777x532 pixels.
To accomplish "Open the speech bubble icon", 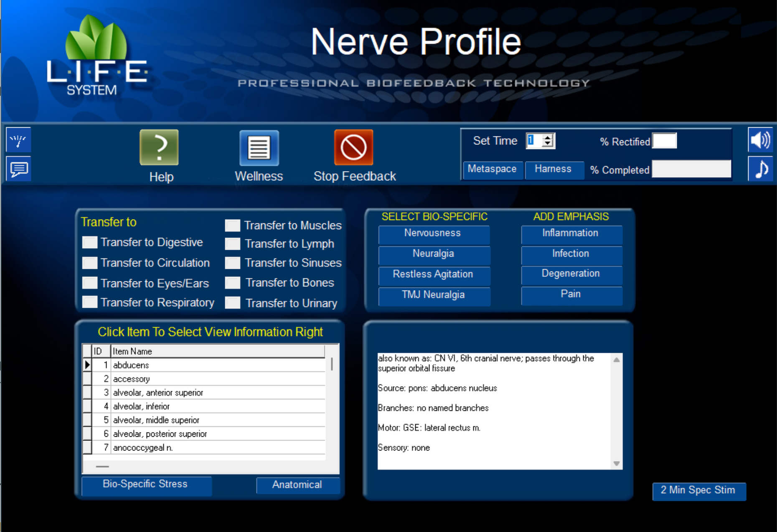I will pos(18,169).
